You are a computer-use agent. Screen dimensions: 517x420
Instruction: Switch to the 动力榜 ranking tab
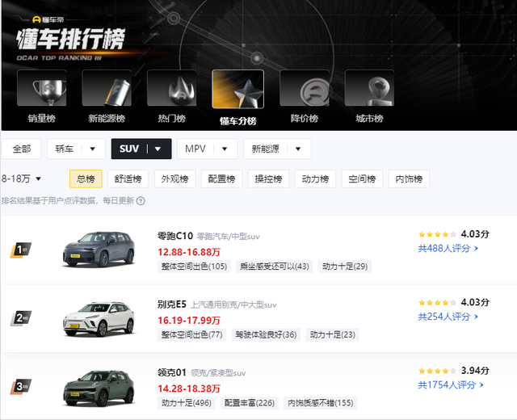[x=315, y=178]
